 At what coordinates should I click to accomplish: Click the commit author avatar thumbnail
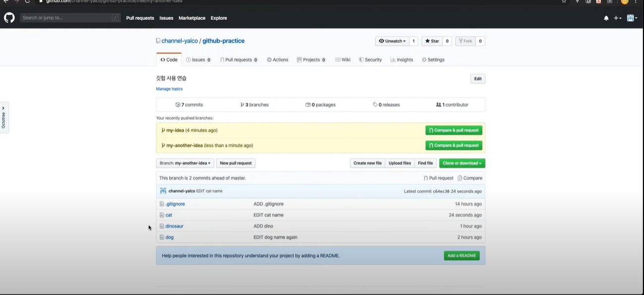(x=163, y=191)
